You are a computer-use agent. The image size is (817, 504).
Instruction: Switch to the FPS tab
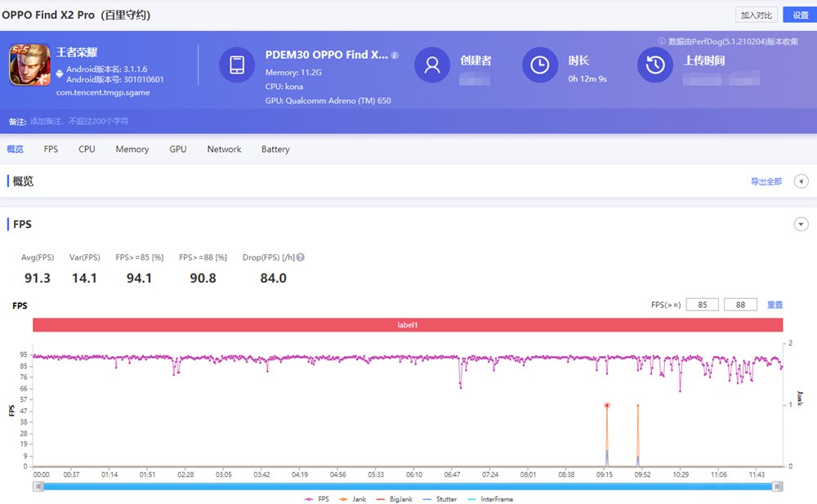[x=51, y=149]
